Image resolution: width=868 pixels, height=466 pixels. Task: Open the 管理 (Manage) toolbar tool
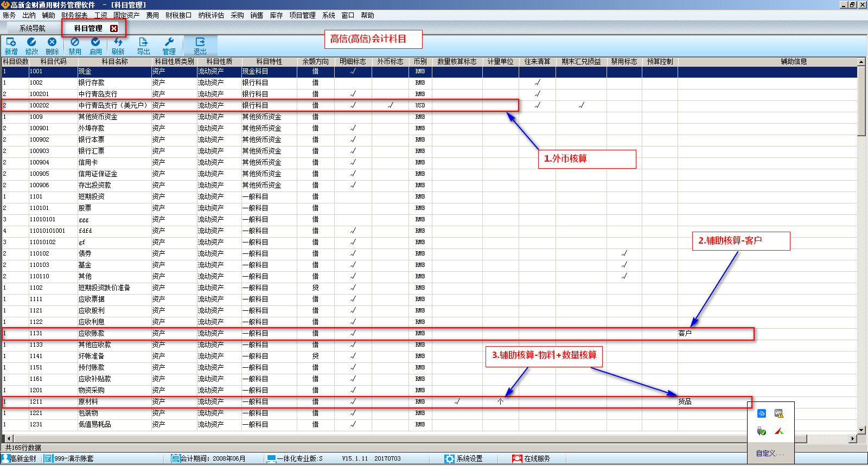(169, 46)
